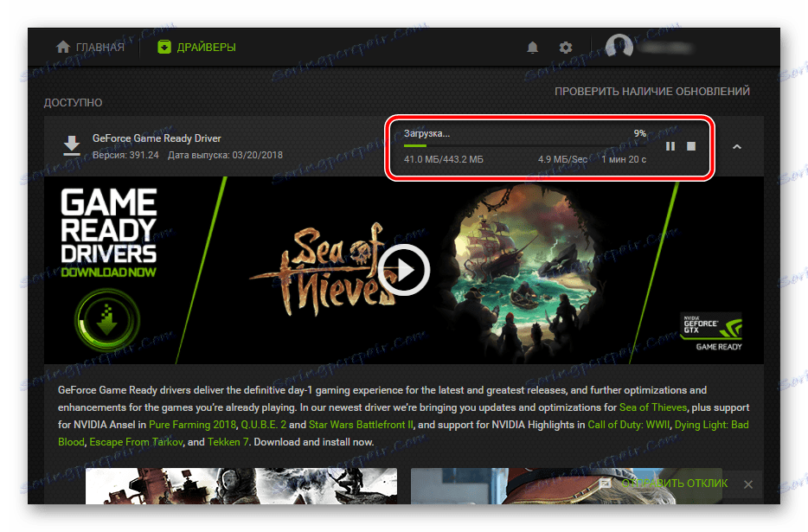This screenshot has width=808, height=532.
Task: Click the Загрузка... status label
Action: click(426, 133)
